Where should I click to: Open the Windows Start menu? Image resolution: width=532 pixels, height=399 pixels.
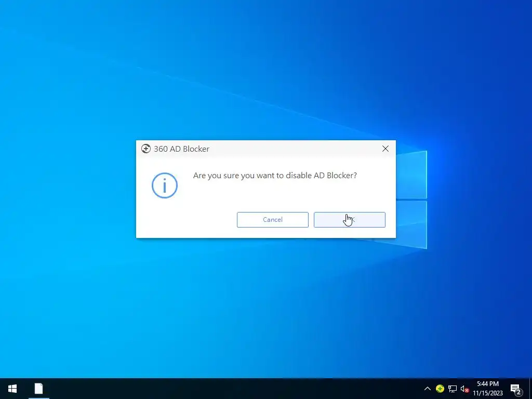12,389
